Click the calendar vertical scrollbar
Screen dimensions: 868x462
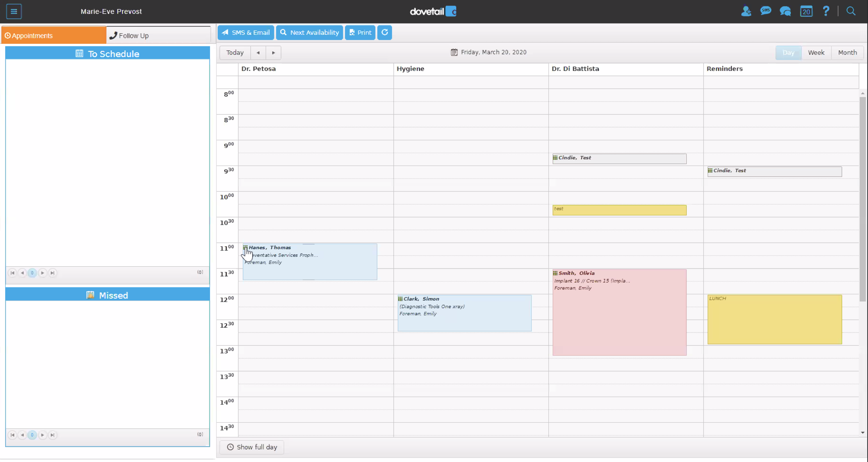(862, 198)
